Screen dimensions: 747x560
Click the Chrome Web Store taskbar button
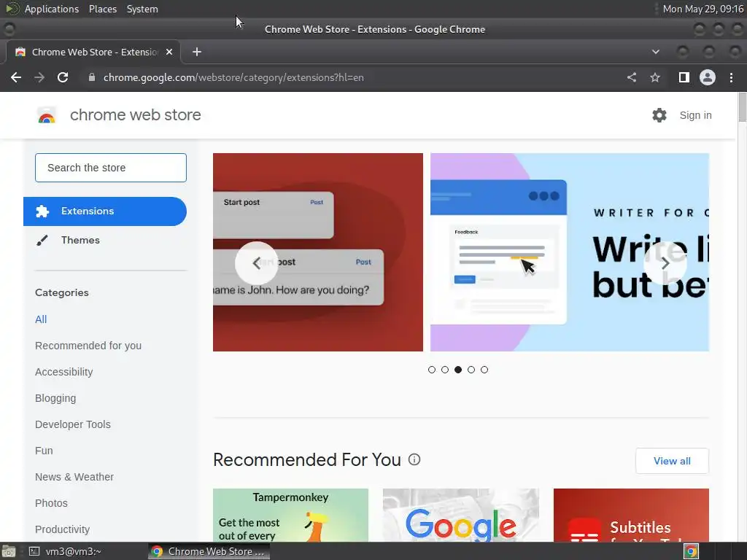[x=209, y=551]
